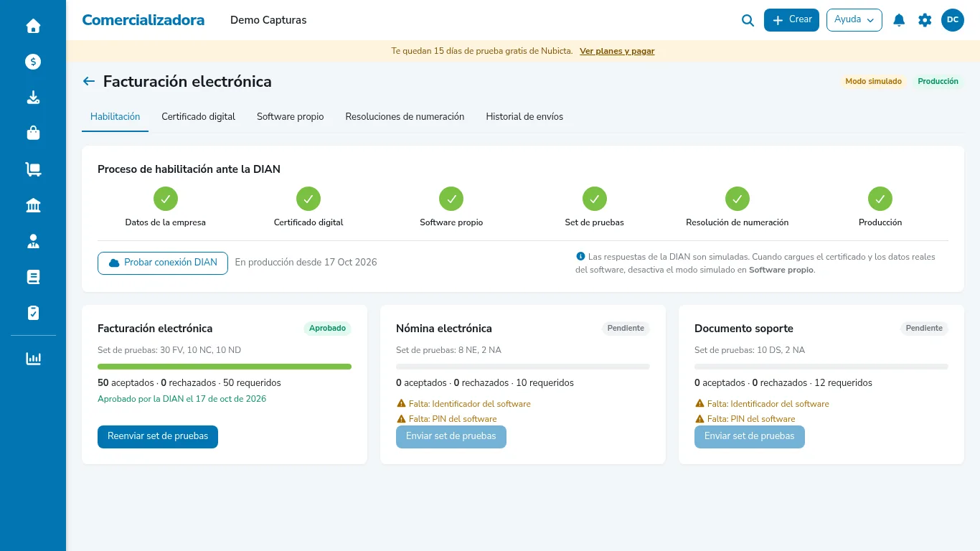This screenshot has width=980, height=551.
Task: Select the shopping bag sidebar icon
Action: click(33, 133)
